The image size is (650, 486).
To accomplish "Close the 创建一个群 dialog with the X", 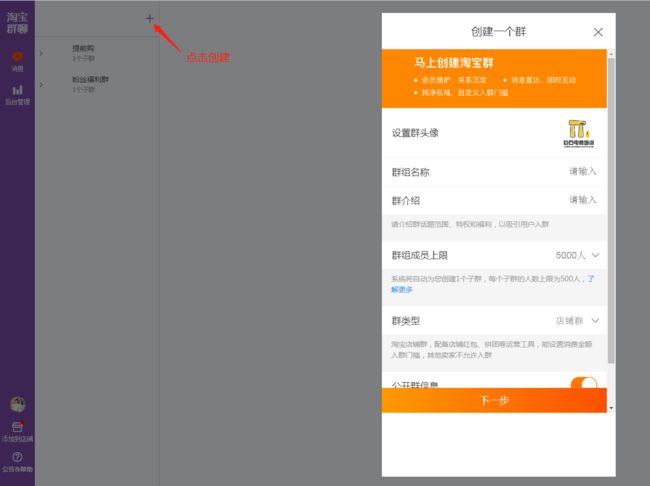I will tap(598, 32).
